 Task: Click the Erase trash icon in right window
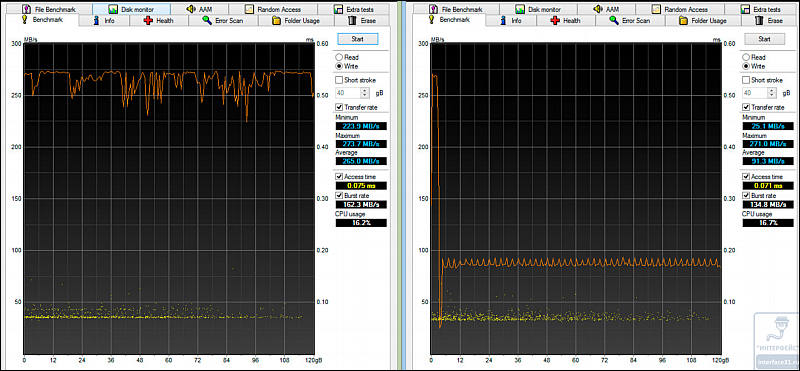[760, 20]
